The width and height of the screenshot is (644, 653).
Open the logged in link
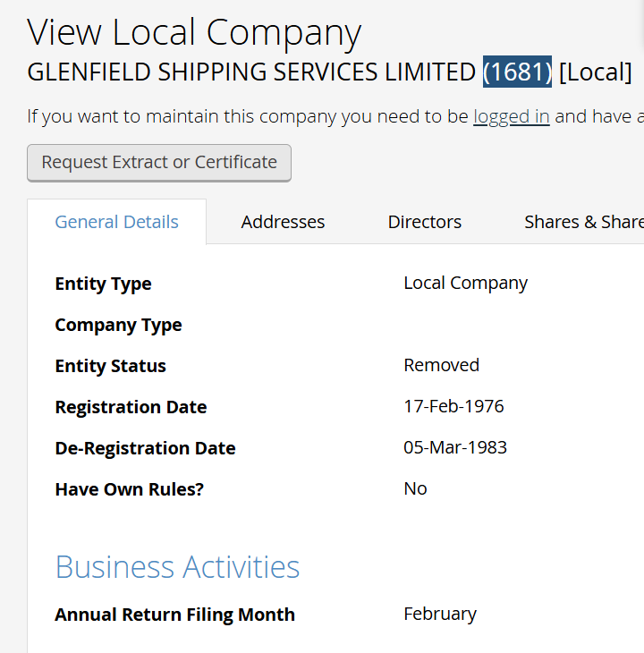pos(512,116)
